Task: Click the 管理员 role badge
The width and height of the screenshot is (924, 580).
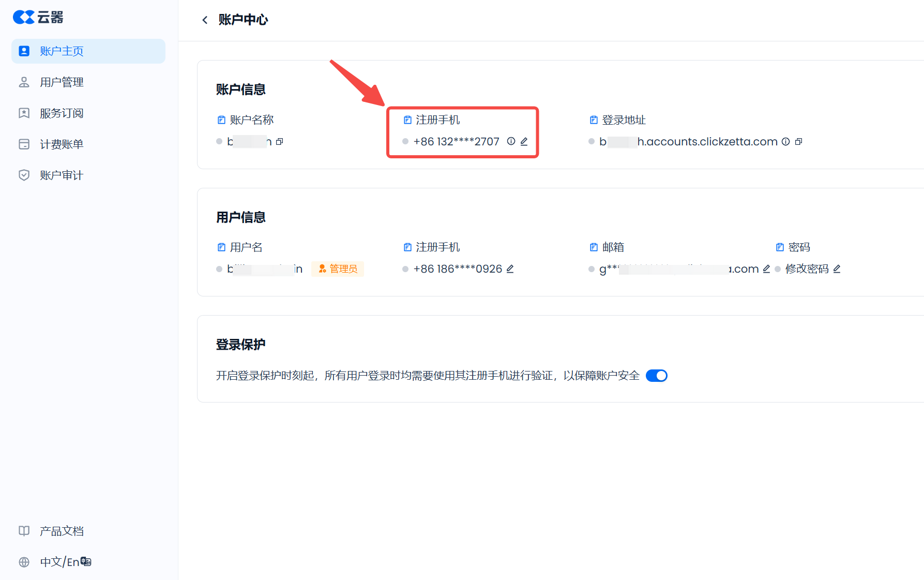Action: (338, 269)
